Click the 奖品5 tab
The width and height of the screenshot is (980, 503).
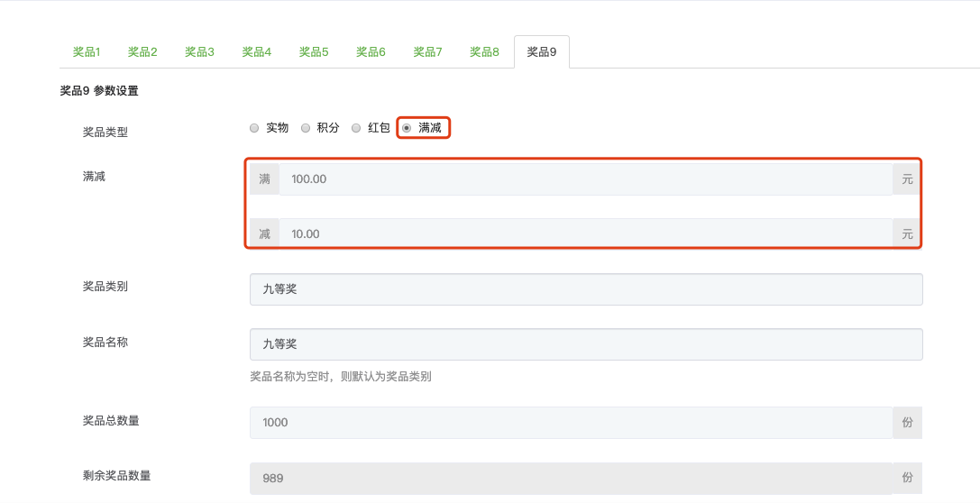[314, 52]
